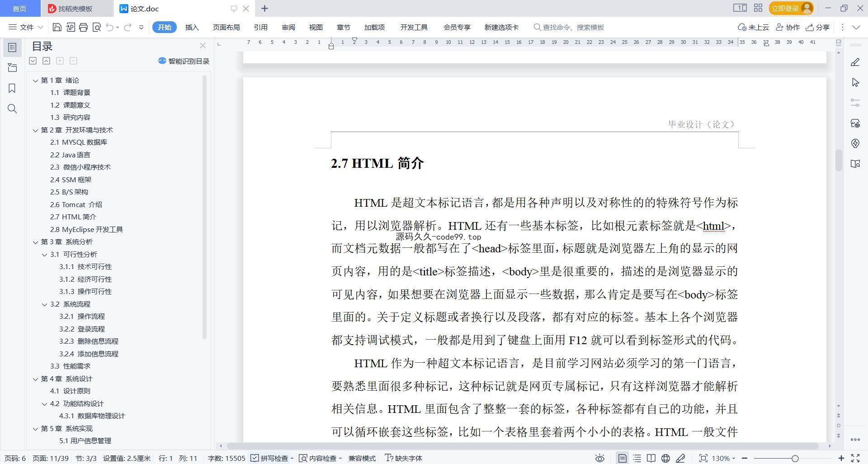The width and height of the screenshot is (868, 464).
Task: Click the vertical document scrollbar thumb
Action: (x=839, y=161)
